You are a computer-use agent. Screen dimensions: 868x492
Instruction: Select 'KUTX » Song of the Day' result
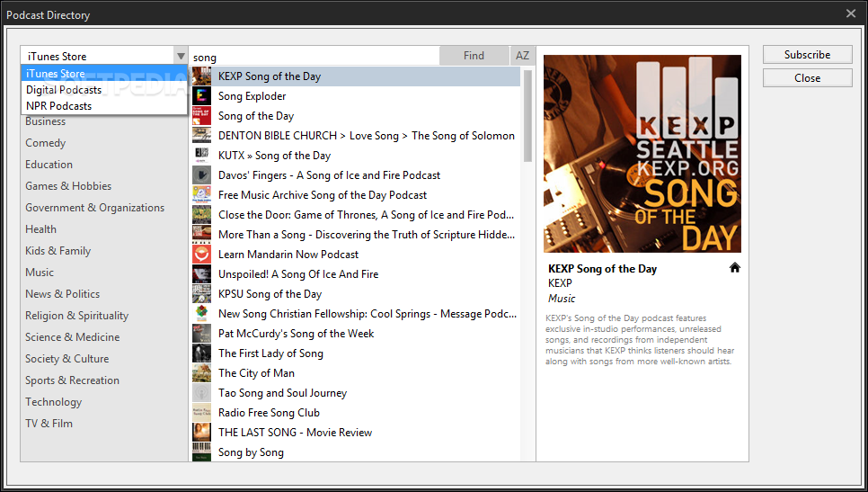tap(274, 155)
